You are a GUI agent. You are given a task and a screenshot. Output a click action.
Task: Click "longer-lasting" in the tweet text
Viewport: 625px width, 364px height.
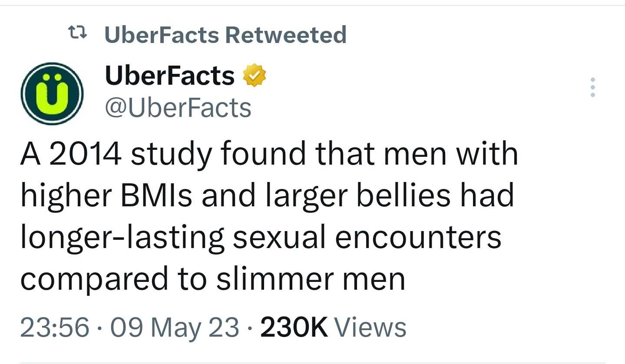pos(122,238)
